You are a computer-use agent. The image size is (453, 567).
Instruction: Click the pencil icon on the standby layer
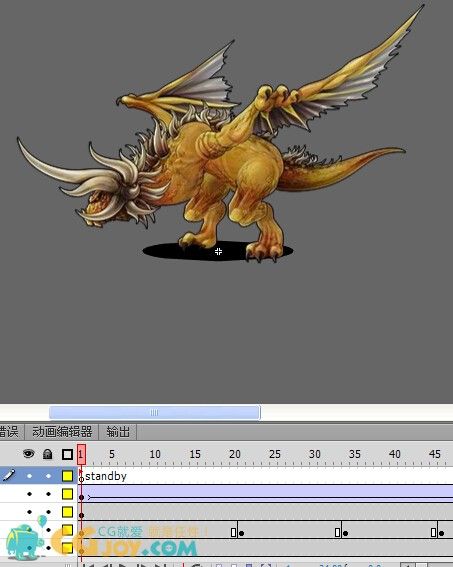[9, 475]
